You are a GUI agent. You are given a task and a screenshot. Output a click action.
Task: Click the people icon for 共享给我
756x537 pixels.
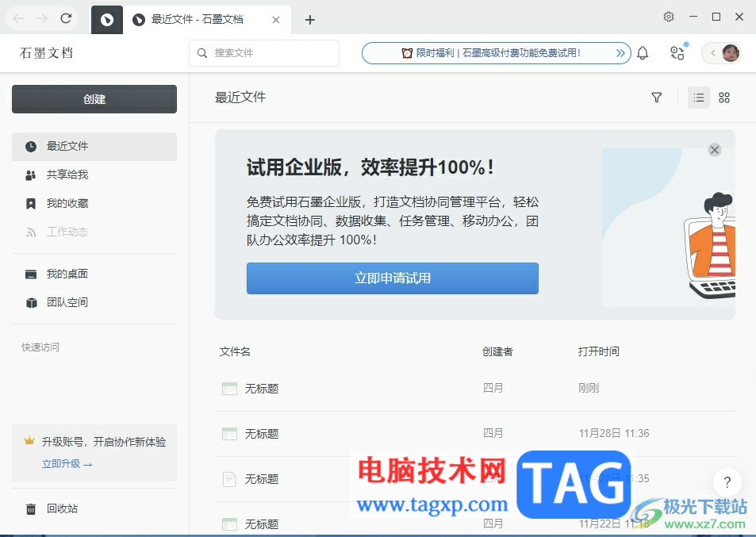coord(30,175)
